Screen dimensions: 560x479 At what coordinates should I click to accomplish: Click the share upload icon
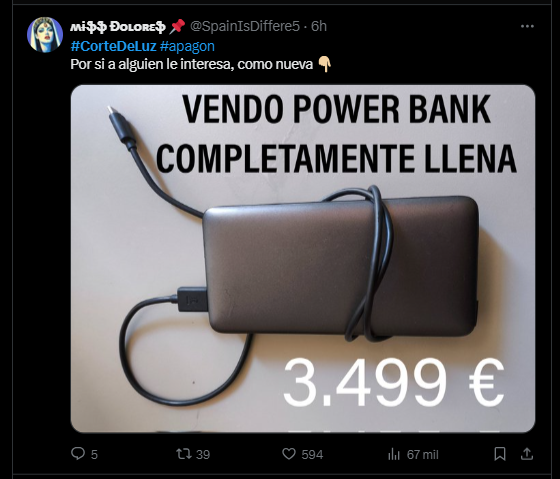click(527, 454)
